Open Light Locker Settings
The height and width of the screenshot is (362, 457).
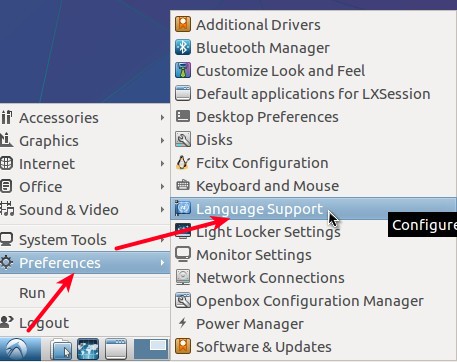(x=313, y=232)
